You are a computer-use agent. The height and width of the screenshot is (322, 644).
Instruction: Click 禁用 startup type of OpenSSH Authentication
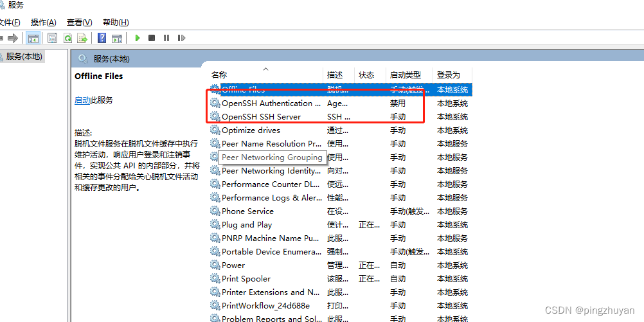pos(398,103)
